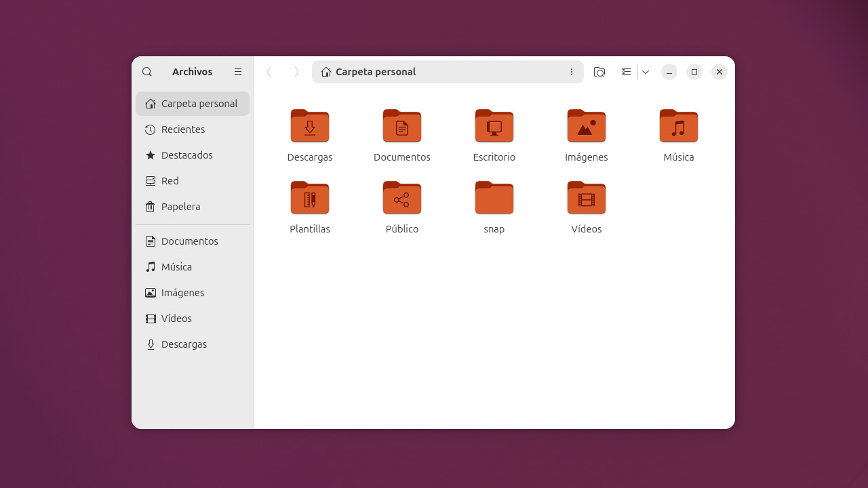The image size is (868, 488).
Task: Open Destacados from the sidebar
Action: [x=186, y=155]
